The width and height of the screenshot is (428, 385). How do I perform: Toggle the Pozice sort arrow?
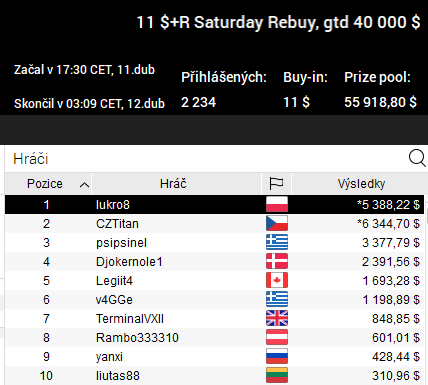point(84,185)
